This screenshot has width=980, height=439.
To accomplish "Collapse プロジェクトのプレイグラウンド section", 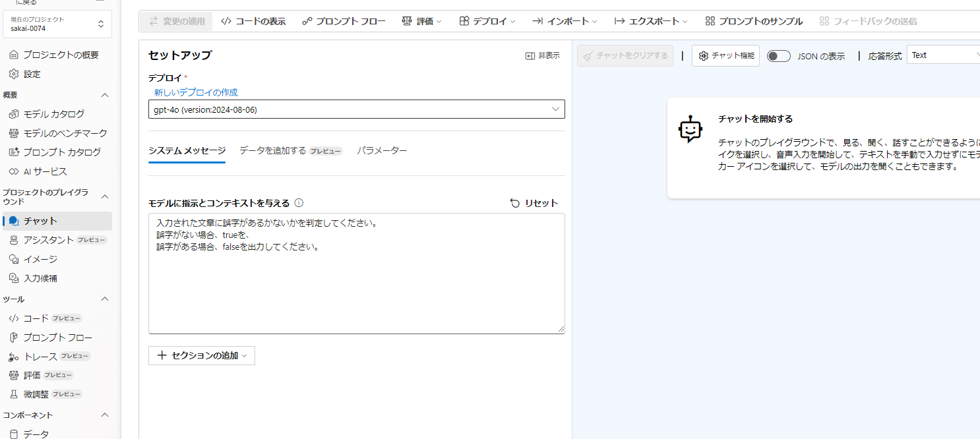I will [x=105, y=196].
